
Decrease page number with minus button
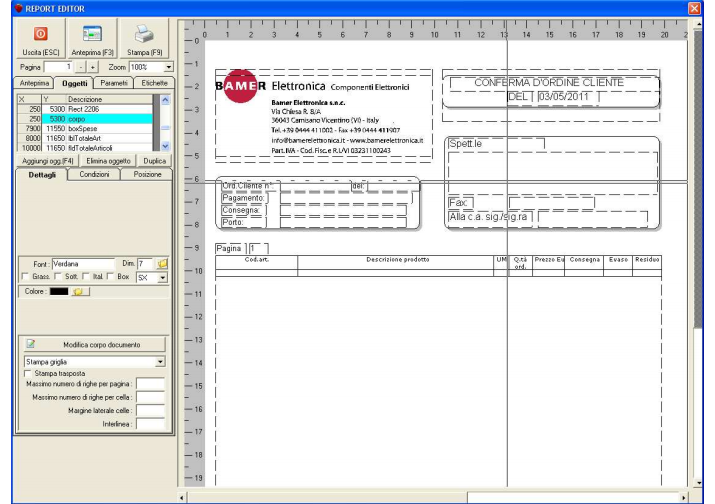click(x=80, y=67)
